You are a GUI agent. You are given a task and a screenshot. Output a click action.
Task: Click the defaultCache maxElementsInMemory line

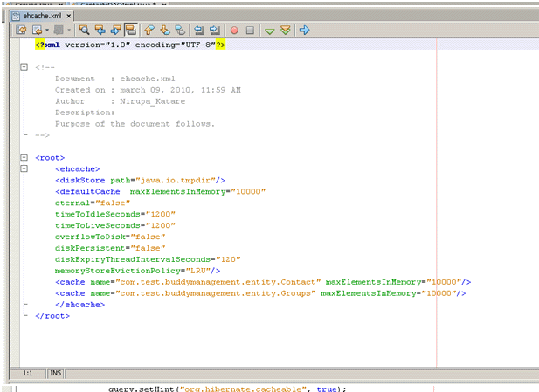(x=161, y=192)
